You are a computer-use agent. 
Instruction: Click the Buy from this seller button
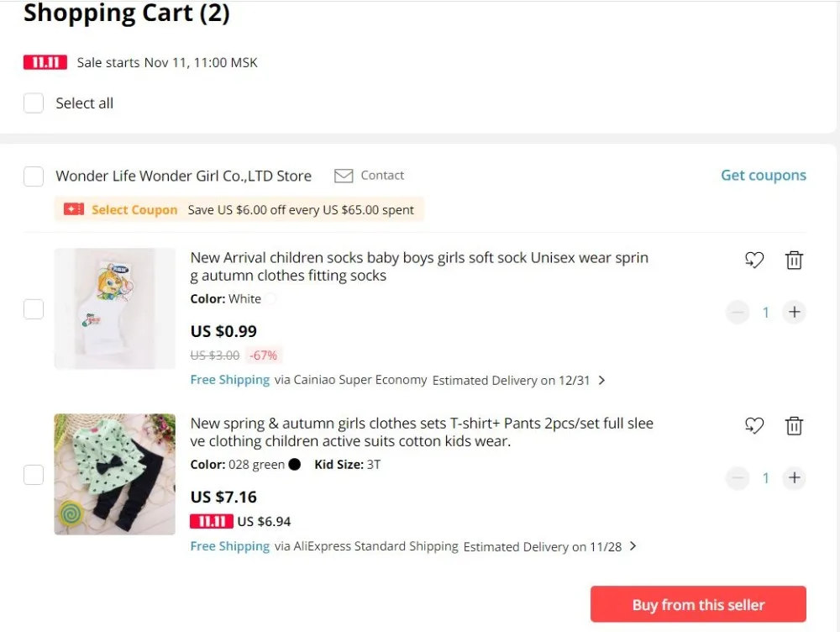pyautogui.click(x=698, y=604)
